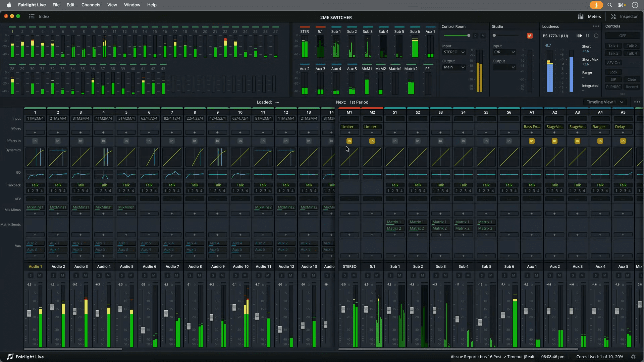The image size is (644, 362).
Task: Mute the Audio 1 channel
Action: click(40, 276)
